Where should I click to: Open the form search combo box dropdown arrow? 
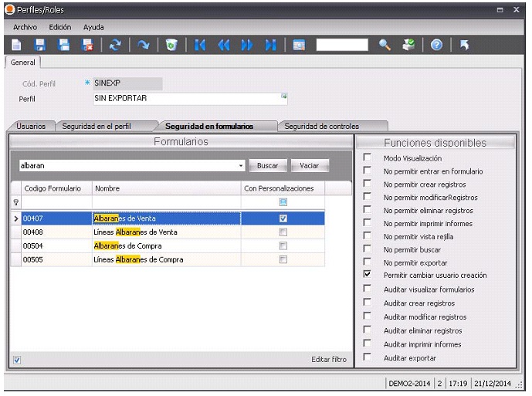coord(241,166)
